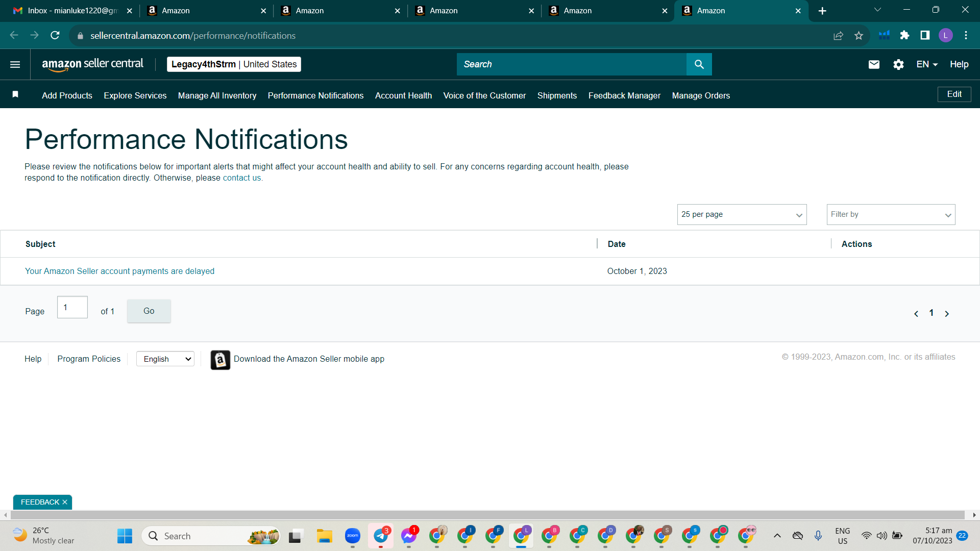The image size is (980, 551).
Task: Click the Legacy4thStrm account switcher
Action: click(x=234, y=64)
